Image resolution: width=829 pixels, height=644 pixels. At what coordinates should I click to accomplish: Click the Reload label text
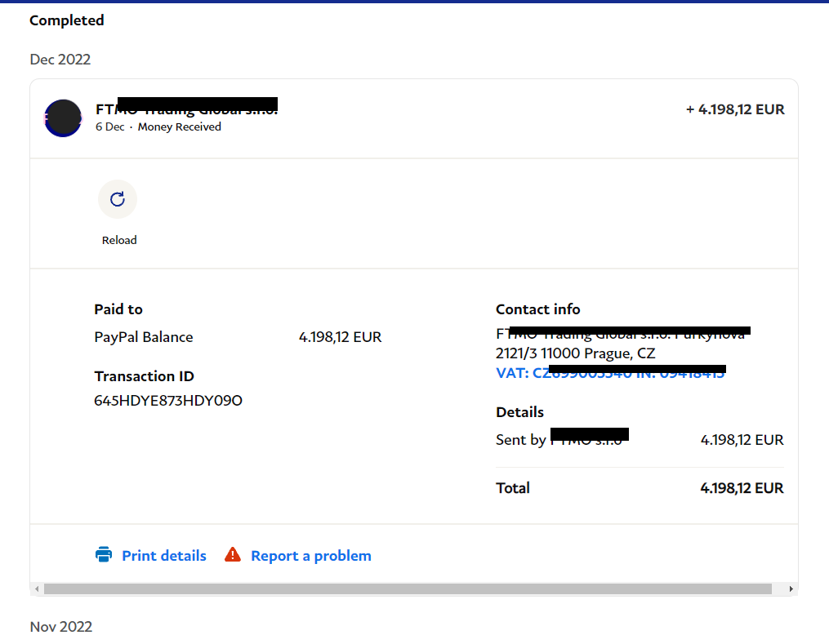(x=119, y=240)
